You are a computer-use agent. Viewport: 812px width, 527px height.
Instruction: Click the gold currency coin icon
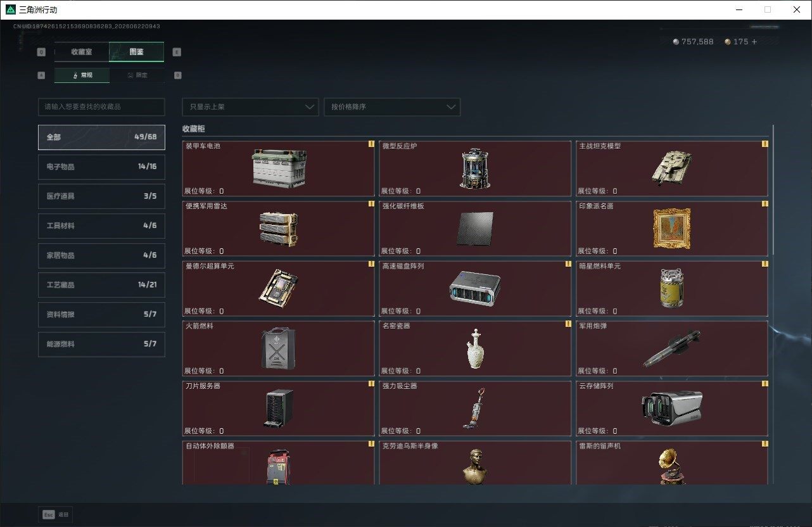[728, 42]
